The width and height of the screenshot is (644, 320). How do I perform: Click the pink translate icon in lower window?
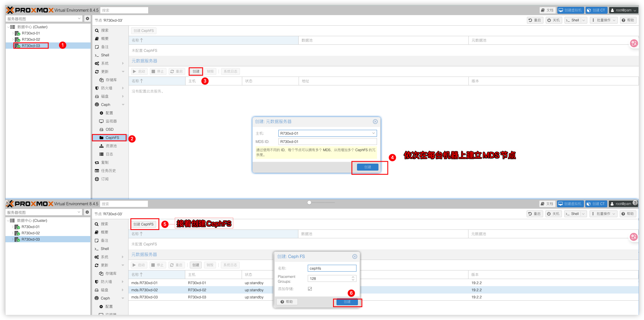633,237
